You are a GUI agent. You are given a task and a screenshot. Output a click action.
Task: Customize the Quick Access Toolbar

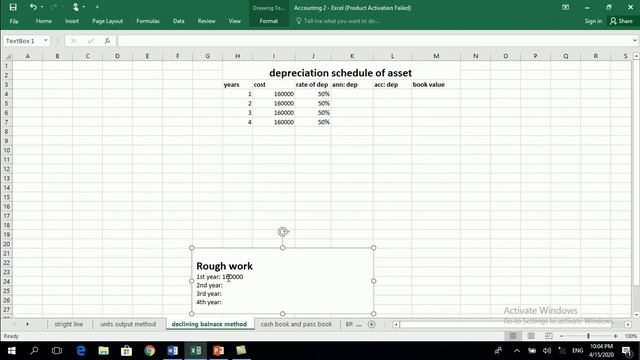click(x=97, y=7)
